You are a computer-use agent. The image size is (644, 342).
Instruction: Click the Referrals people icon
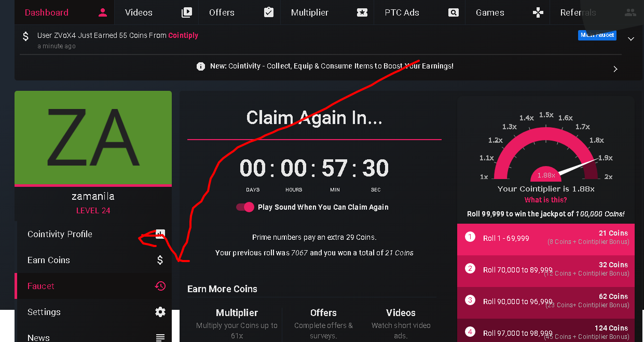point(631,12)
